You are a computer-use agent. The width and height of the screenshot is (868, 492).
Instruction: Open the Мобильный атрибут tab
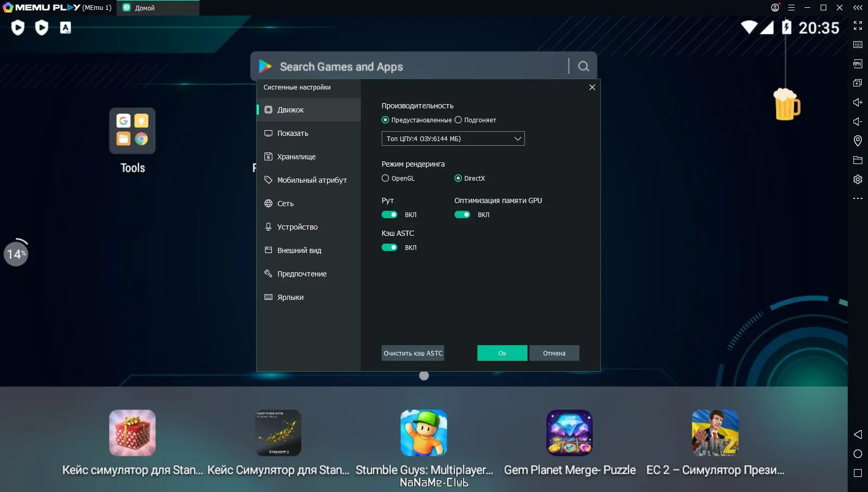(309, 180)
